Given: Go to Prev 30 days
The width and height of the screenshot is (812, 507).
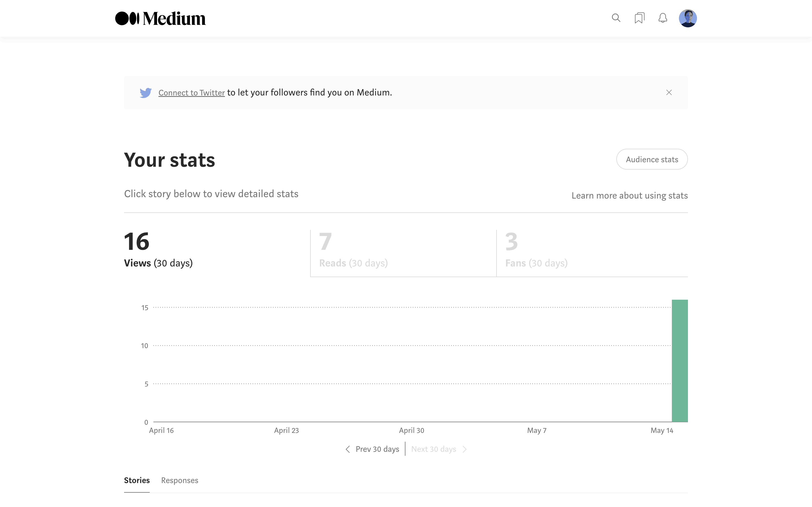Looking at the screenshot, I should [377, 449].
